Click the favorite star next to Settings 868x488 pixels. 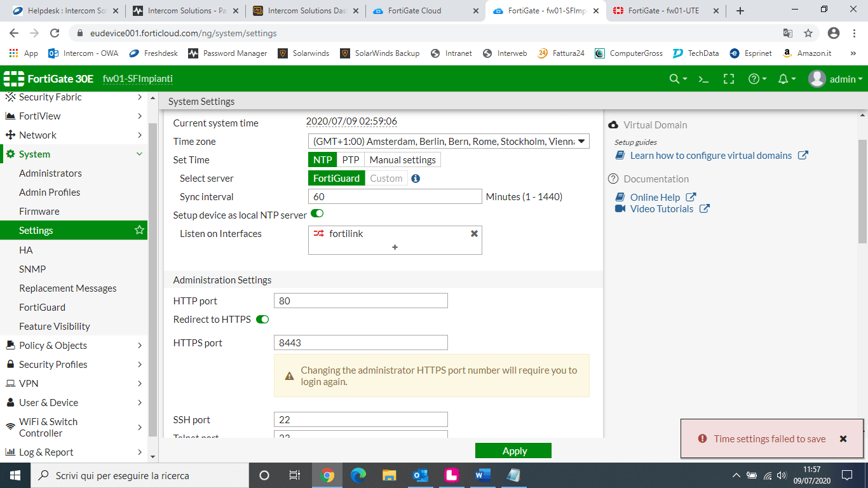click(x=139, y=230)
